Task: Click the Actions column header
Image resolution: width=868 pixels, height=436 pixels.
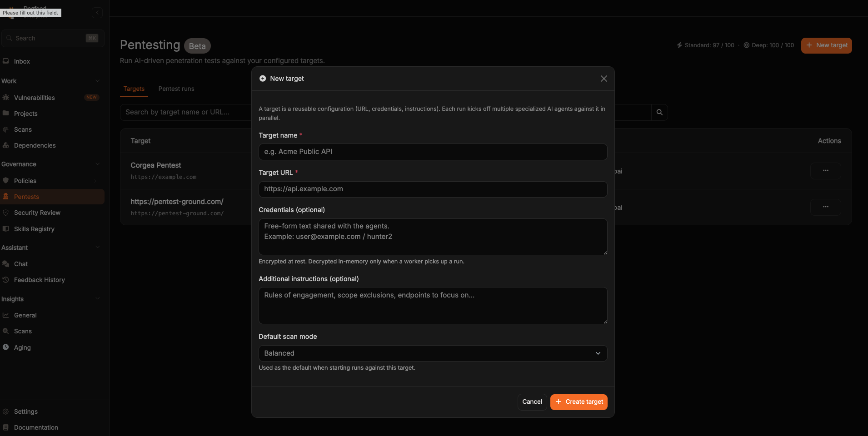Action: (x=829, y=141)
